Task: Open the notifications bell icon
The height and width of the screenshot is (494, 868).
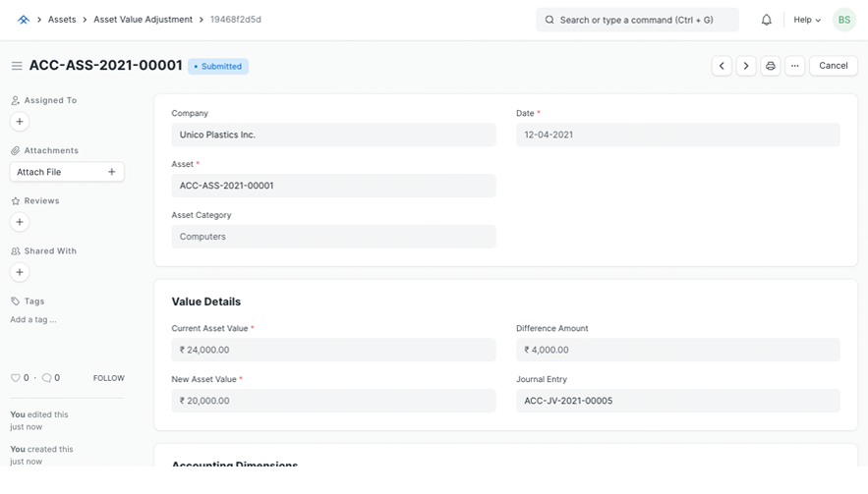Action: pyautogui.click(x=766, y=20)
